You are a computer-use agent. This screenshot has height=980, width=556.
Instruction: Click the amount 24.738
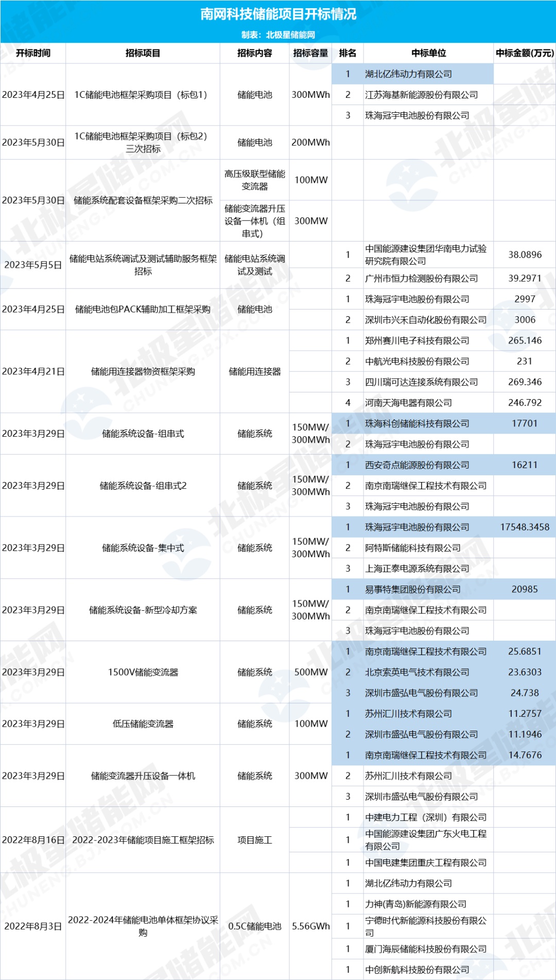(x=525, y=693)
